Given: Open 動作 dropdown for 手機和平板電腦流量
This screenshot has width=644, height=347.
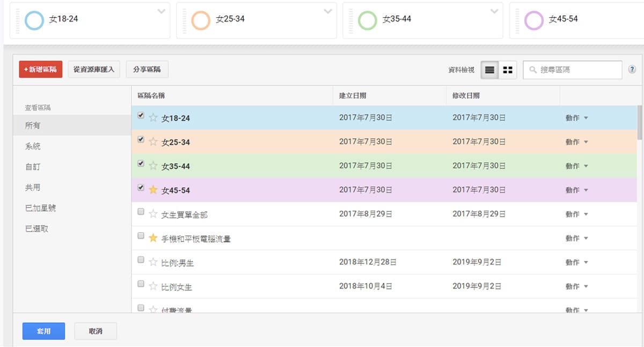Looking at the screenshot, I should [x=576, y=238].
